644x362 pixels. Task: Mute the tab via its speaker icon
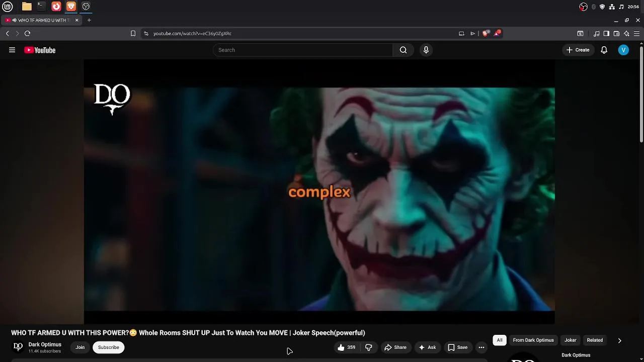[14, 20]
